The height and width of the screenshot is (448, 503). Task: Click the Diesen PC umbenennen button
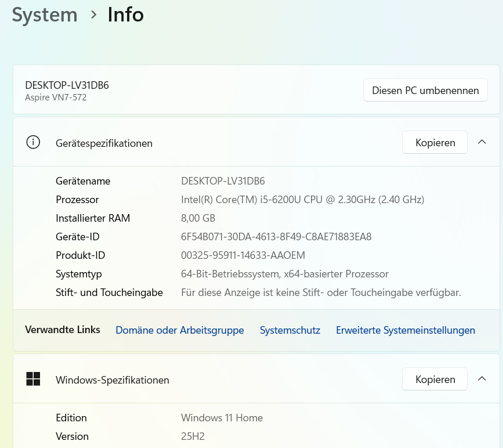pyautogui.click(x=425, y=91)
